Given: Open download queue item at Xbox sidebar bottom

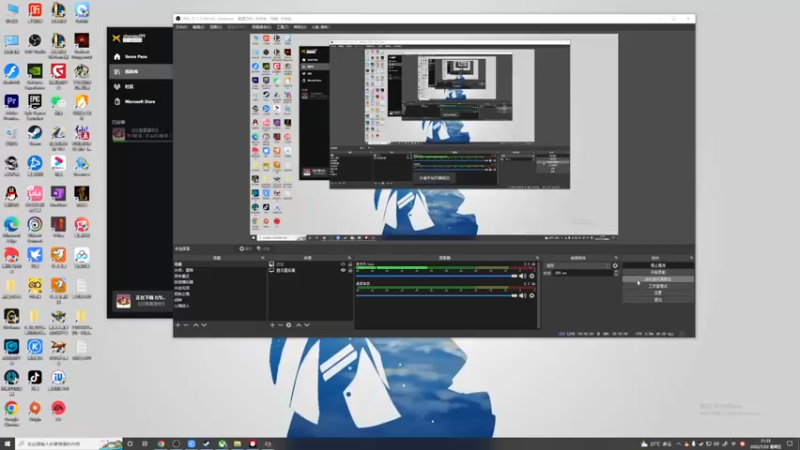Looking at the screenshot, I should [x=141, y=301].
